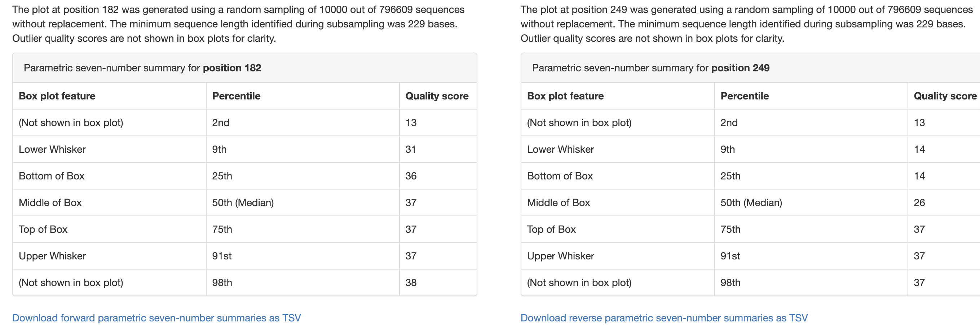Select Quality score header in position 249 table
The image size is (980, 325).
click(x=945, y=96)
